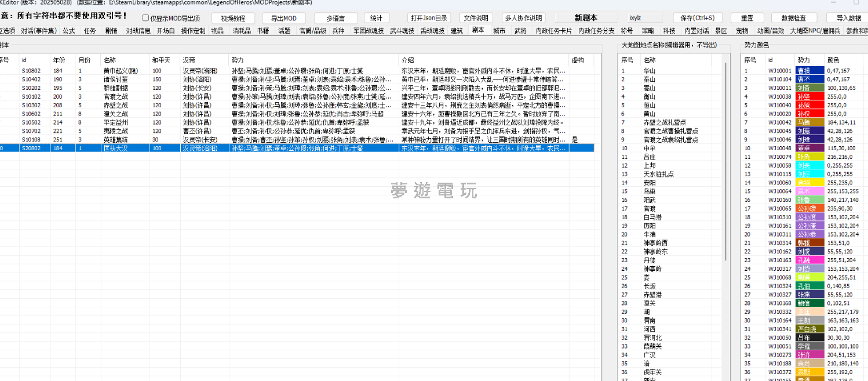This screenshot has height=381, width=868.
Task: Switch to the 城市 tab
Action: [x=499, y=31]
